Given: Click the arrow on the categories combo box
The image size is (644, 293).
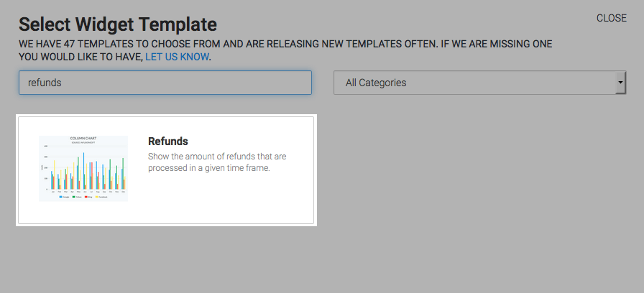Looking at the screenshot, I should [x=620, y=83].
